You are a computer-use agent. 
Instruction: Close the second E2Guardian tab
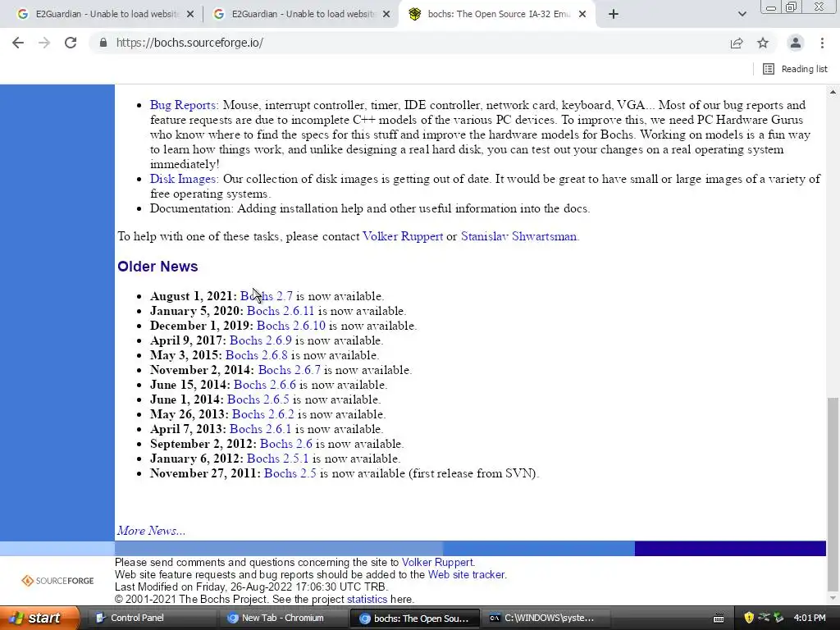click(386, 15)
